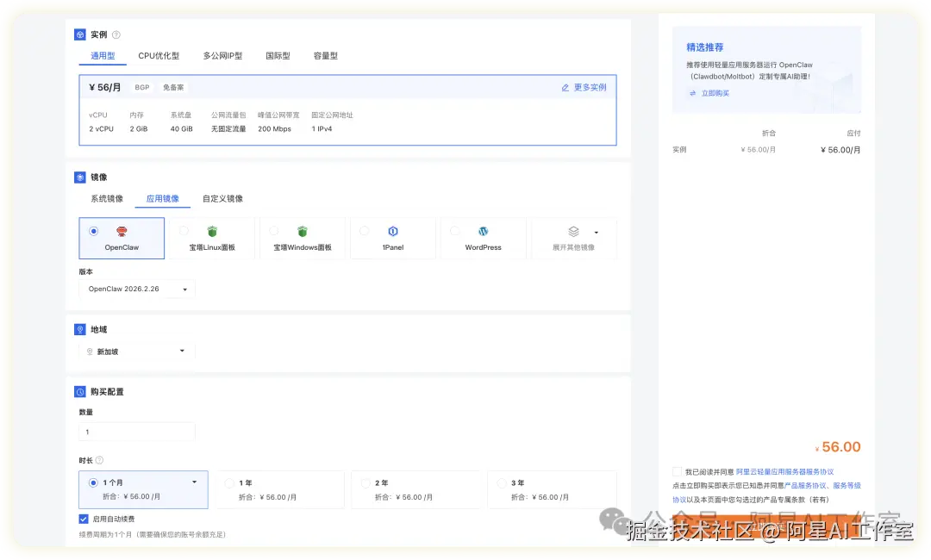
Task: Click the location pin icon in region selector
Action: (90, 352)
